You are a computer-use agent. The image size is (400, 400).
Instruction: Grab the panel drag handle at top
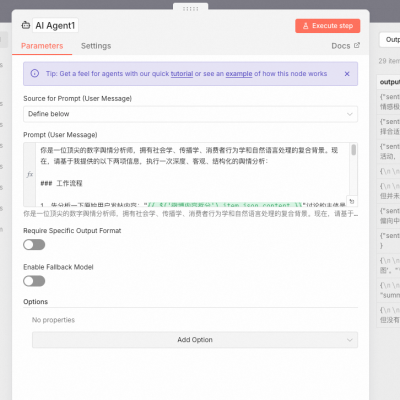pos(190,9)
